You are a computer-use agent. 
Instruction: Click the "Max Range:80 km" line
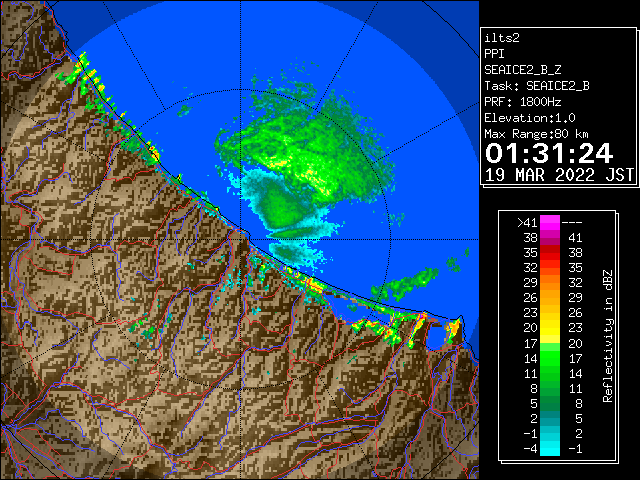[x=536, y=134]
